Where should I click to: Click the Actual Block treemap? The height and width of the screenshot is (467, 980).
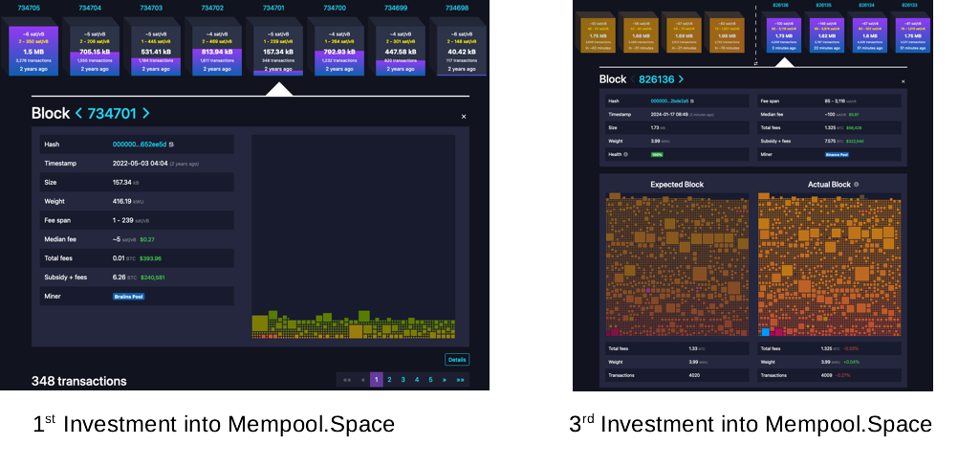(x=829, y=264)
